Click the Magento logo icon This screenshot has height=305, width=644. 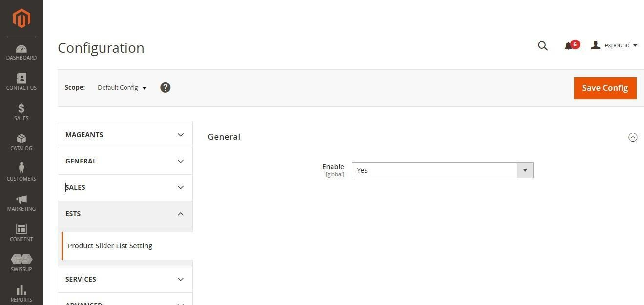click(21, 19)
